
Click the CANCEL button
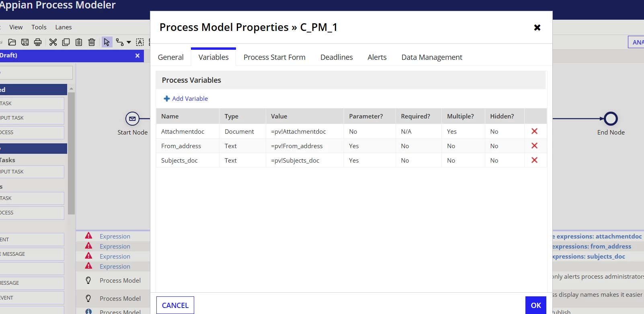click(175, 305)
